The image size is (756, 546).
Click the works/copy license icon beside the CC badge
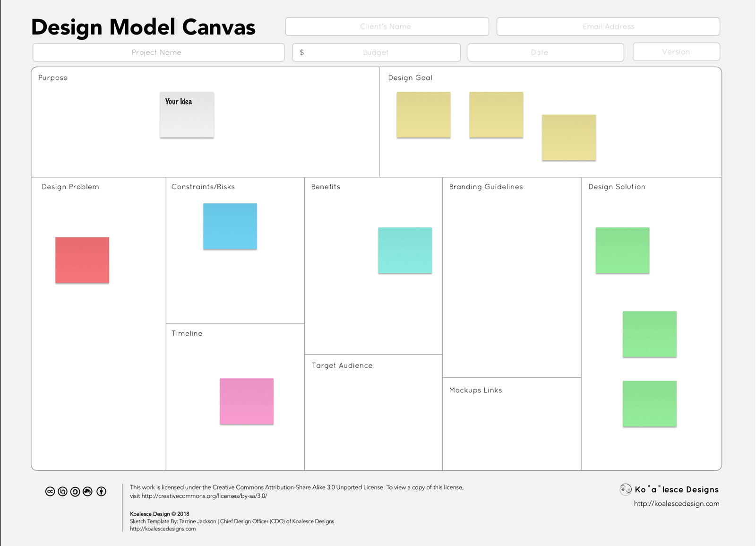click(63, 491)
